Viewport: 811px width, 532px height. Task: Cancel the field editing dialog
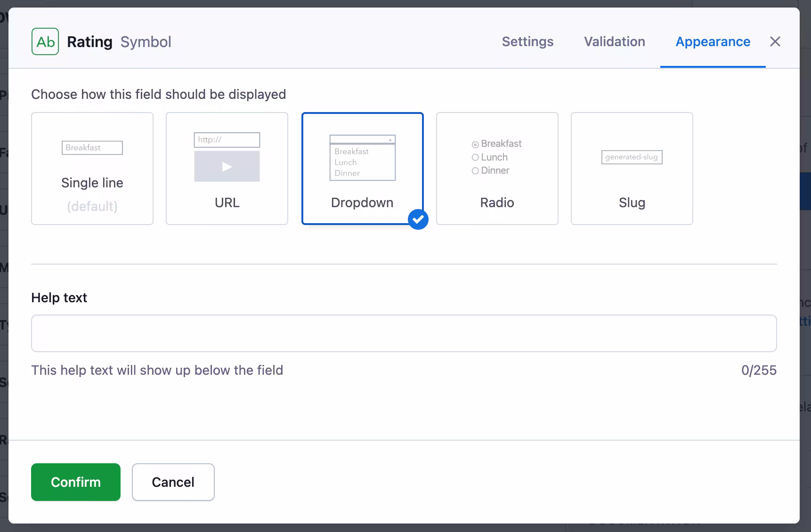pyautogui.click(x=173, y=482)
